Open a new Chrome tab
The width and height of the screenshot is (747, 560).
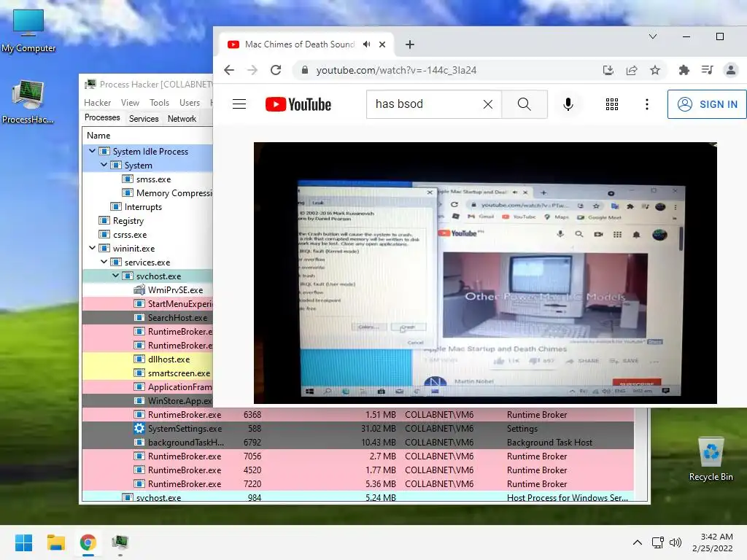pos(410,44)
